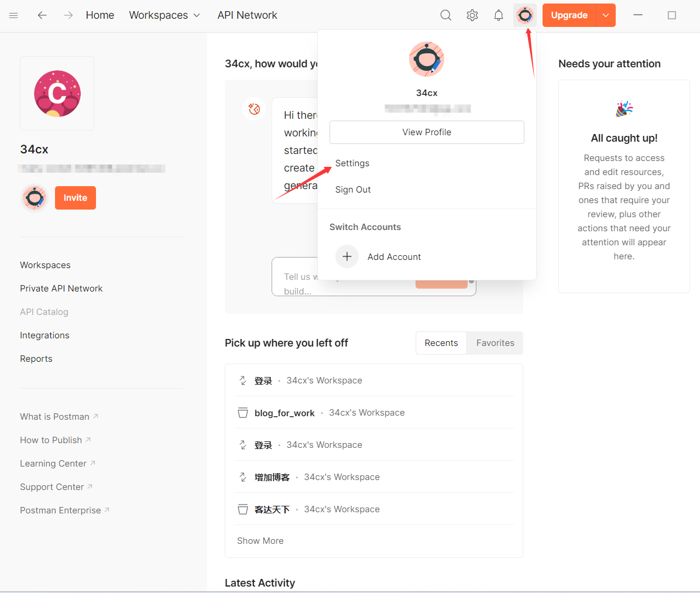Click Add Account label
The width and height of the screenshot is (700, 593).
click(394, 257)
